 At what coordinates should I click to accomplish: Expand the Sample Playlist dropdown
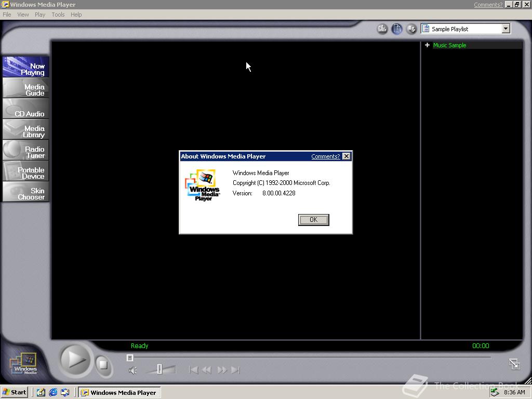[506, 29]
